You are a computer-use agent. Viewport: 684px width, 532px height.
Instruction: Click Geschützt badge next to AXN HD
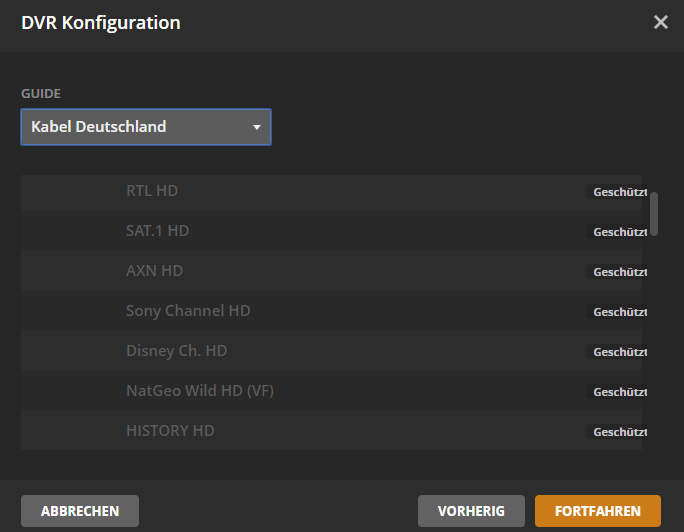(619, 272)
